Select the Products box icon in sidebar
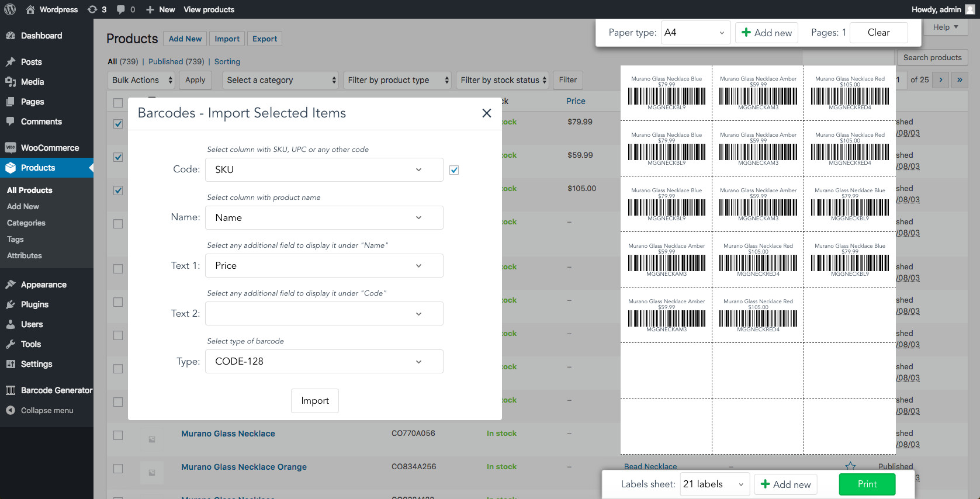Viewport: 980px width, 499px height. [x=10, y=168]
